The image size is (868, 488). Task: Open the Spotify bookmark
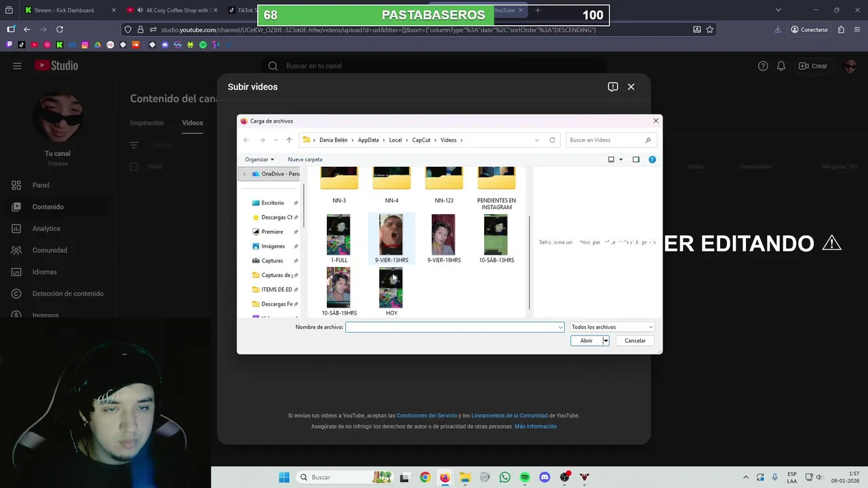pyautogui.click(x=203, y=45)
